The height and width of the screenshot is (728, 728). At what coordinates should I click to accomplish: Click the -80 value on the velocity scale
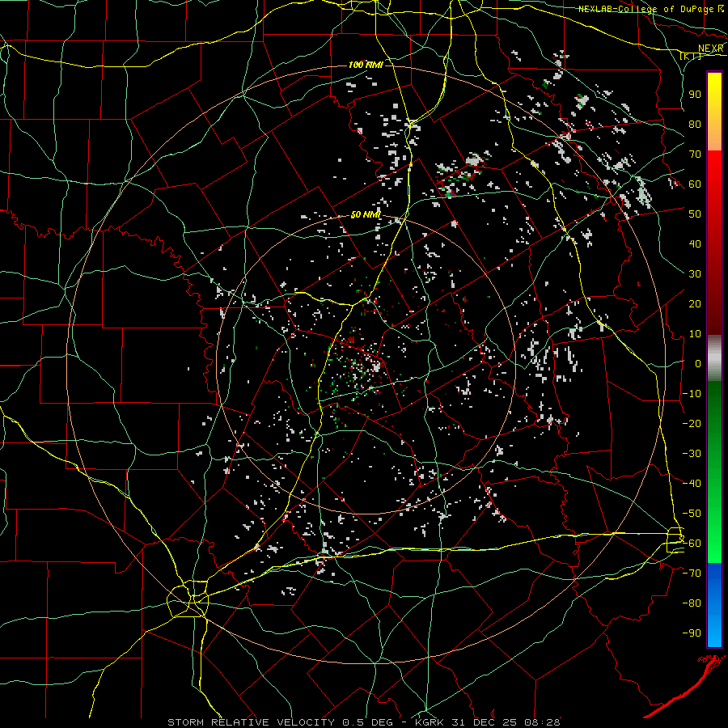pyautogui.click(x=692, y=603)
